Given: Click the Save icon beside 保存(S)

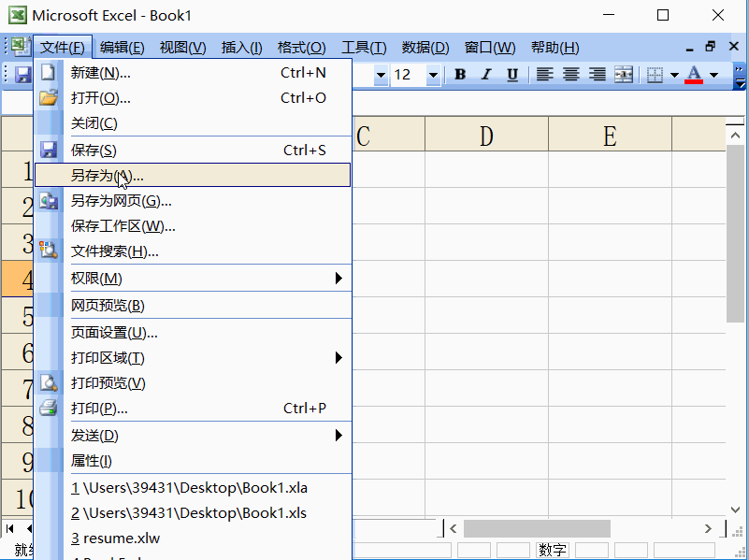Looking at the screenshot, I should pos(49,147).
